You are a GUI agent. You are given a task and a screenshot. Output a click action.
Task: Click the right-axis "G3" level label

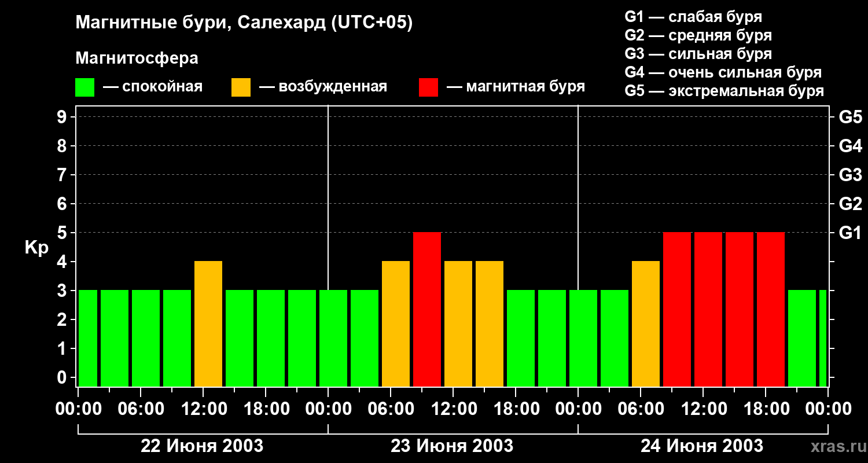[851, 175]
